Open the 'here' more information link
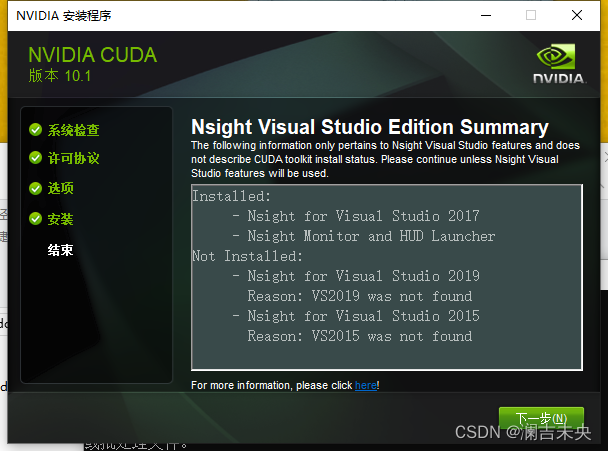608x451 pixels. pyautogui.click(x=366, y=385)
